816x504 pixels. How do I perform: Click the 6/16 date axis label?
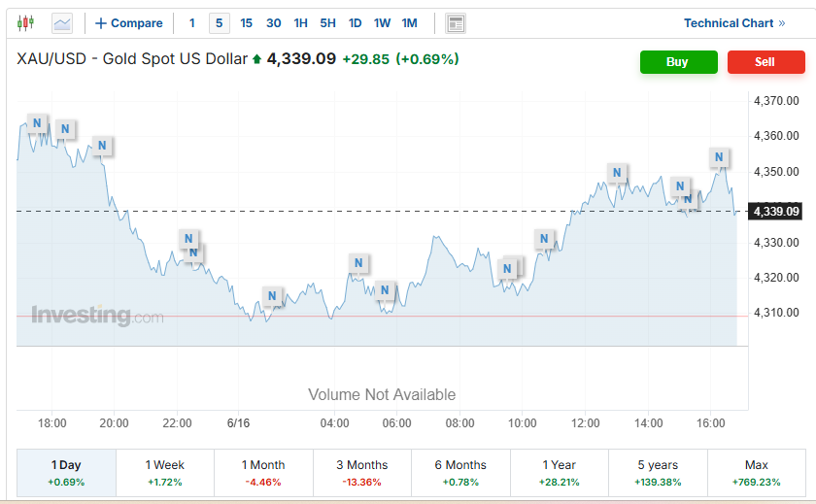tap(238, 423)
